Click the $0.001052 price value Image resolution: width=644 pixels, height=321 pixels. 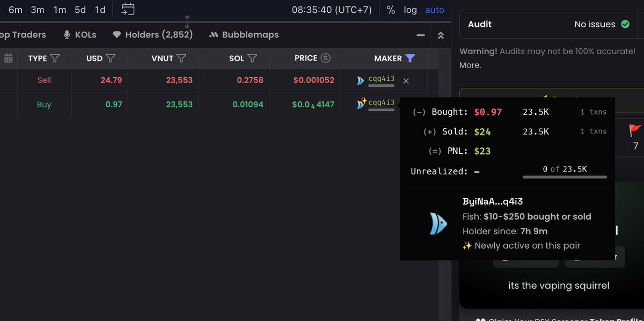point(313,80)
